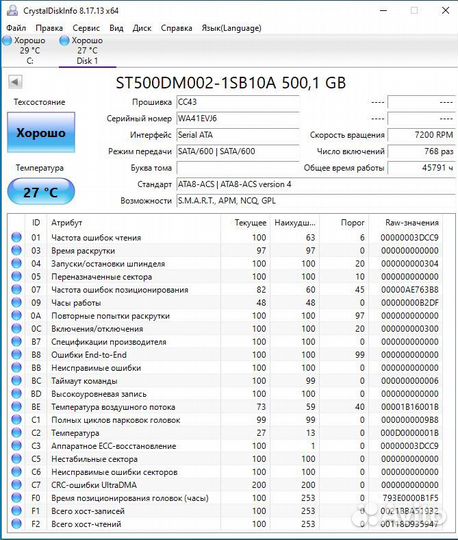Click the transfer mode field SATA/600 | SATA/600
Viewport: 458px width, 540px height.
pyautogui.click(x=238, y=151)
